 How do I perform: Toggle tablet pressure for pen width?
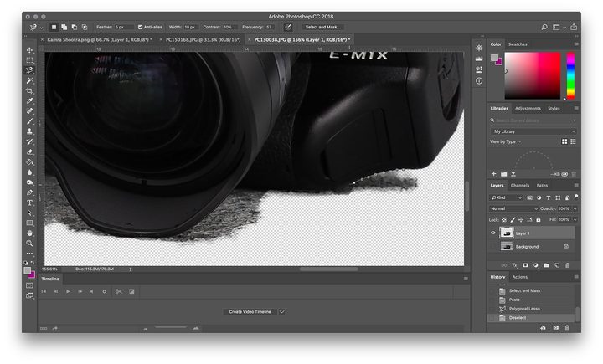288,28
